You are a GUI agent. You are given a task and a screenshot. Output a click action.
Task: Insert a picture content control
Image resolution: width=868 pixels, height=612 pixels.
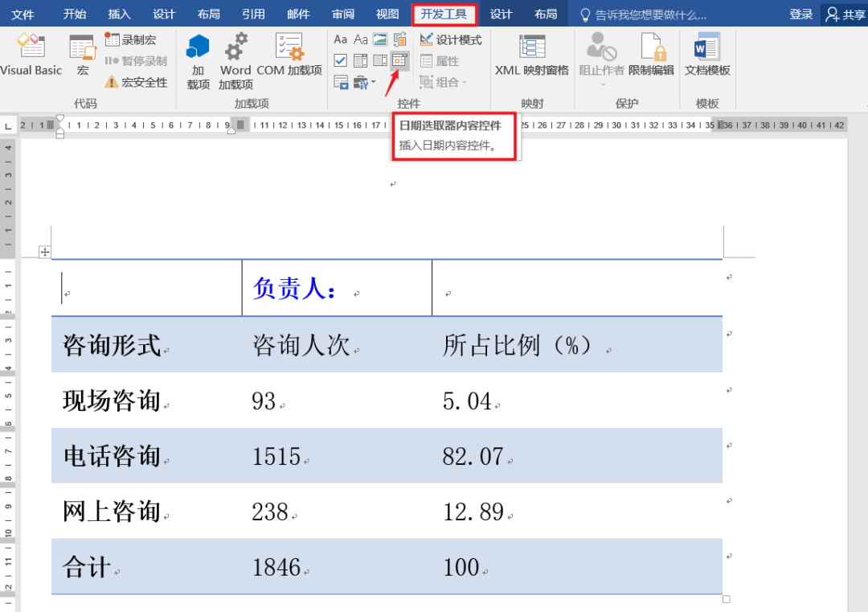click(x=380, y=39)
